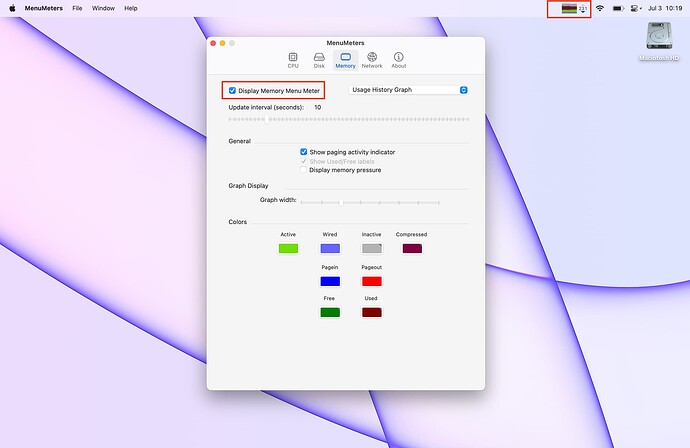Image resolution: width=690 pixels, height=448 pixels.
Task: Toggle the dimmed Show Used/Free labels checkbox
Action: point(304,161)
